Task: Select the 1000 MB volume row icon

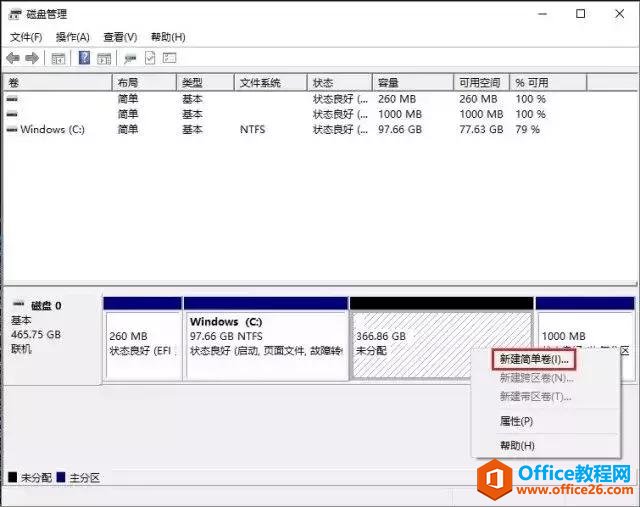Action: (12, 114)
